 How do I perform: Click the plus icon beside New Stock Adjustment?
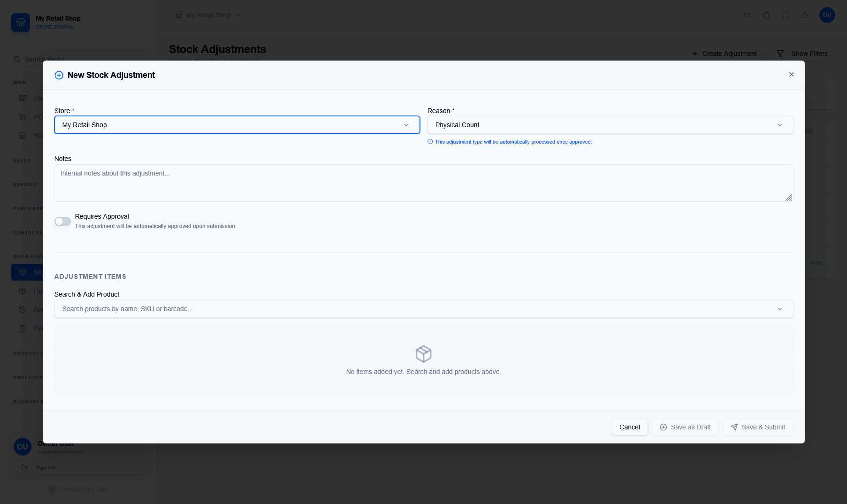point(59,75)
